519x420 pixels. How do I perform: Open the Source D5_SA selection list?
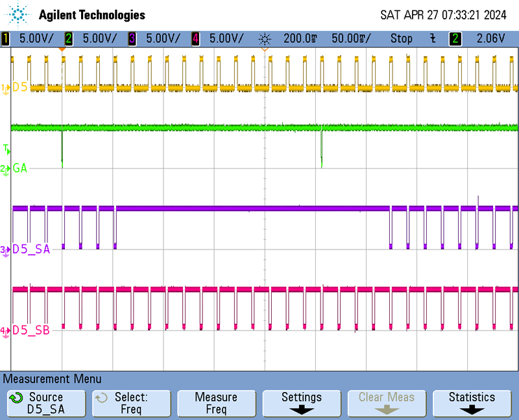pos(45,403)
